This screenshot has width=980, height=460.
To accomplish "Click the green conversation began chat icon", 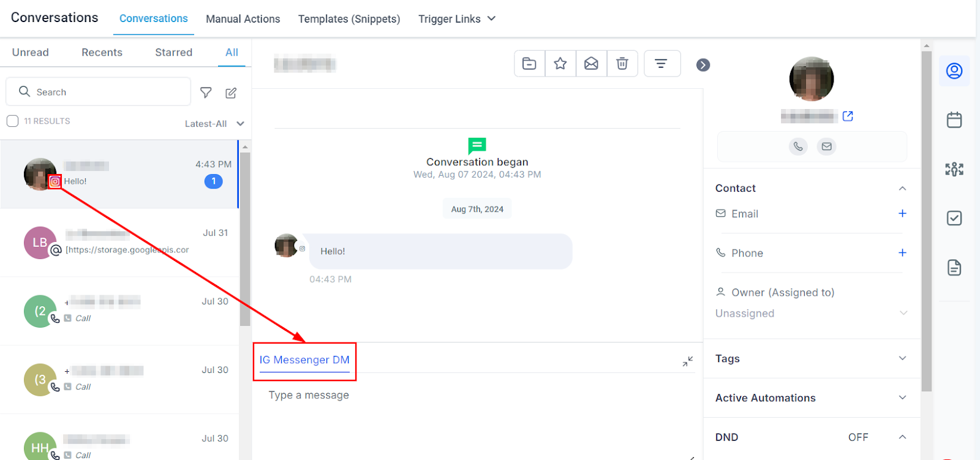I will pyautogui.click(x=477, y=146).
